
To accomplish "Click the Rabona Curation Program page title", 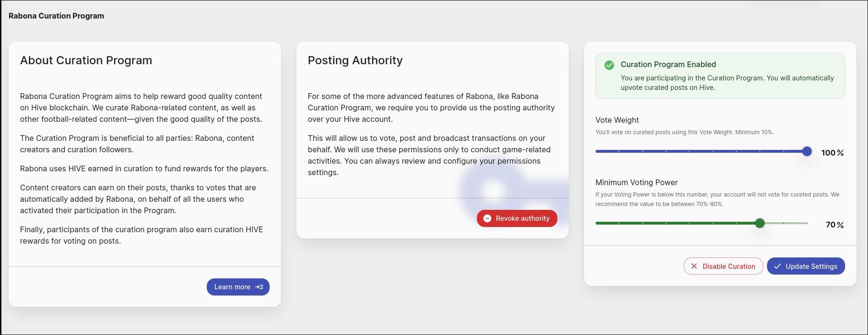I will pyautogui.click(x=56, y=16).
